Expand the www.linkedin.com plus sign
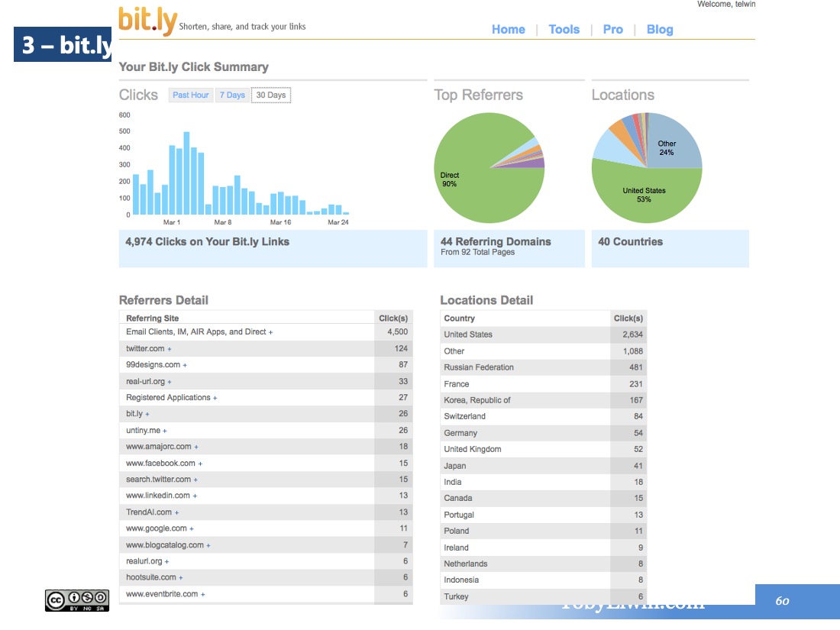This screenshot has width=840, height=630. point(195,496)
